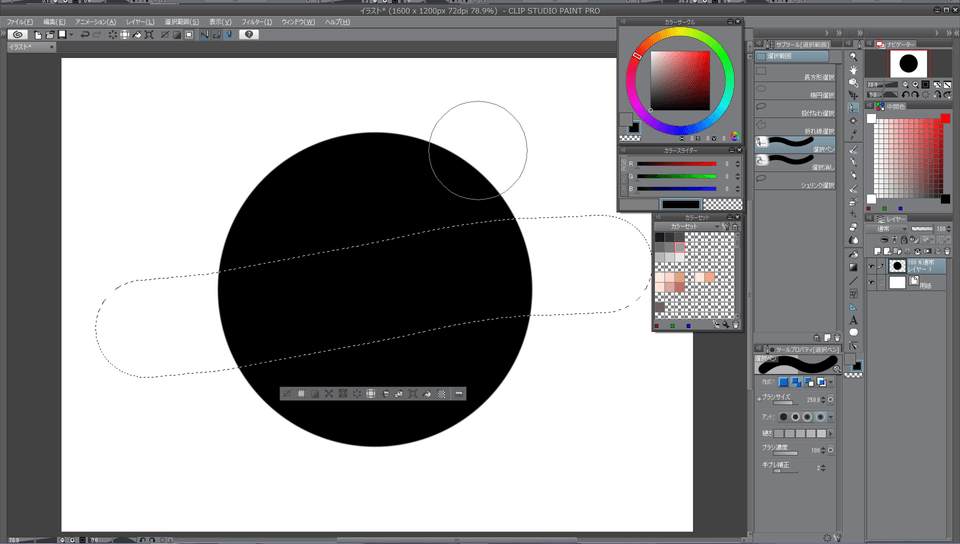Choose the 選択消し sub tool
Image resolution: width=960 pixels, height=544 pixels.
tap(795, 160)
